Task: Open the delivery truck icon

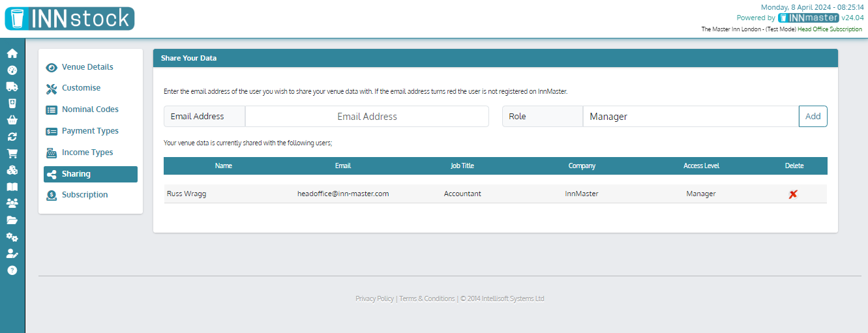Action: click(x=12, y=87)
